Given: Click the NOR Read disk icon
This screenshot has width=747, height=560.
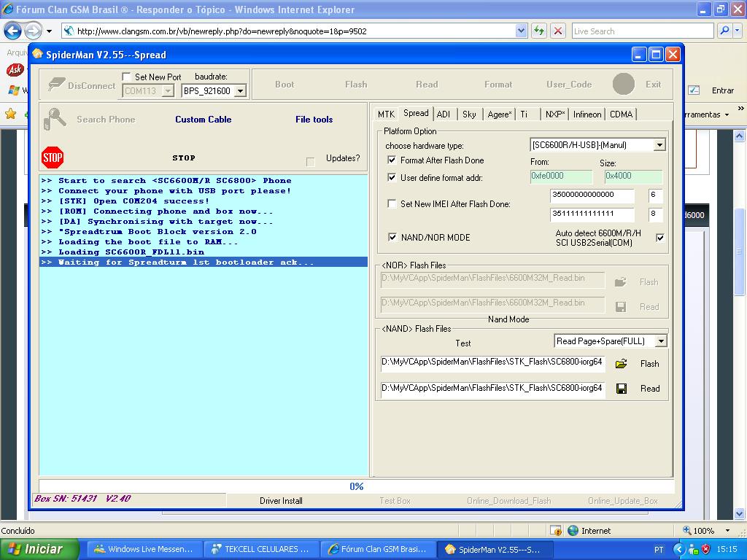Looking at the screenshot, I should [621, 307].
